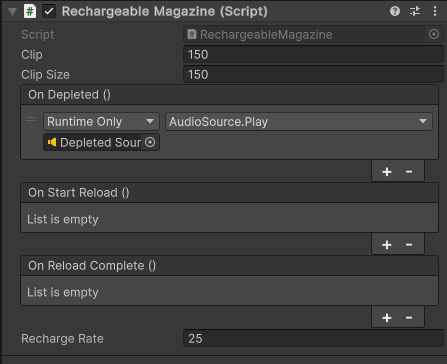Click the Clip value field
Screen dimensions: 447x364
point(313,54)
